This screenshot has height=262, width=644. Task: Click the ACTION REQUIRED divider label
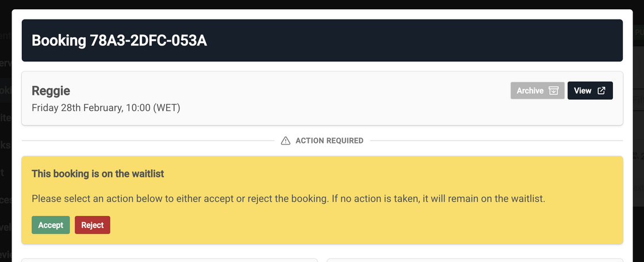click(329, 141)
